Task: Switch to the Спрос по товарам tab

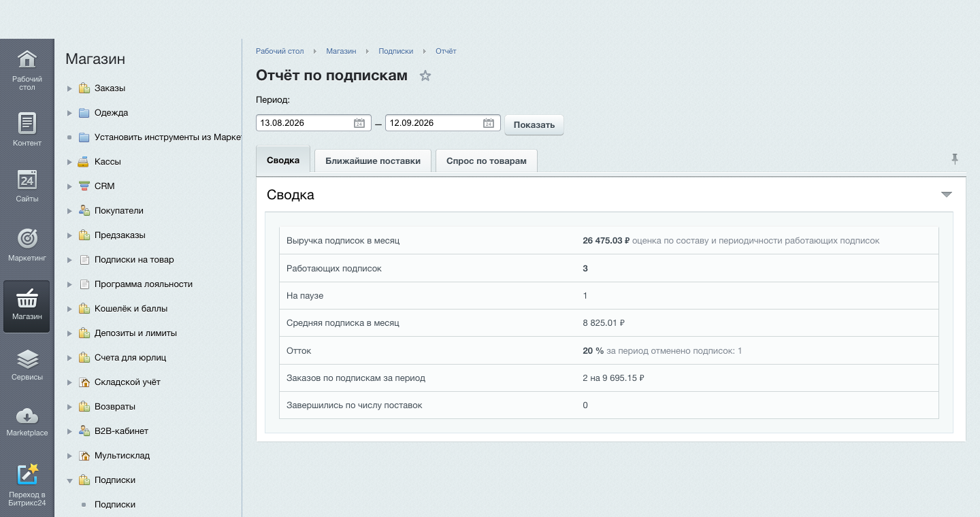Action: pyautogui.click(x=487, y=161)
